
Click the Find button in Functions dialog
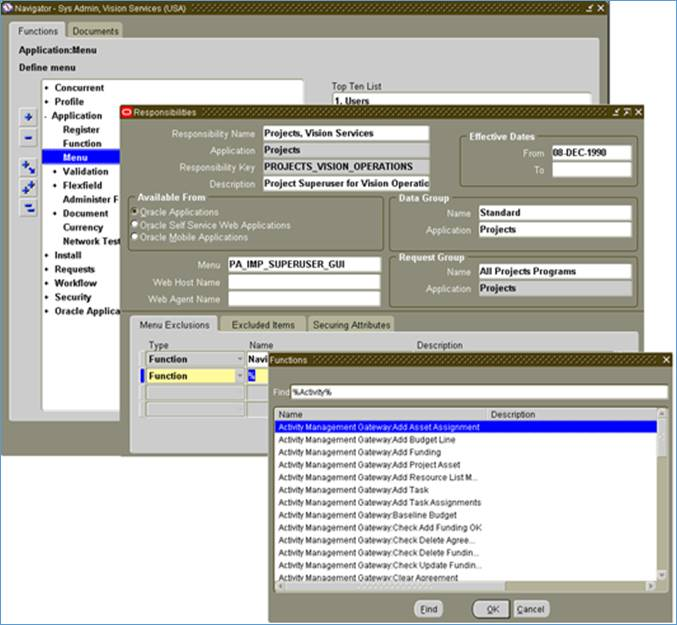[x=428, y=609]
